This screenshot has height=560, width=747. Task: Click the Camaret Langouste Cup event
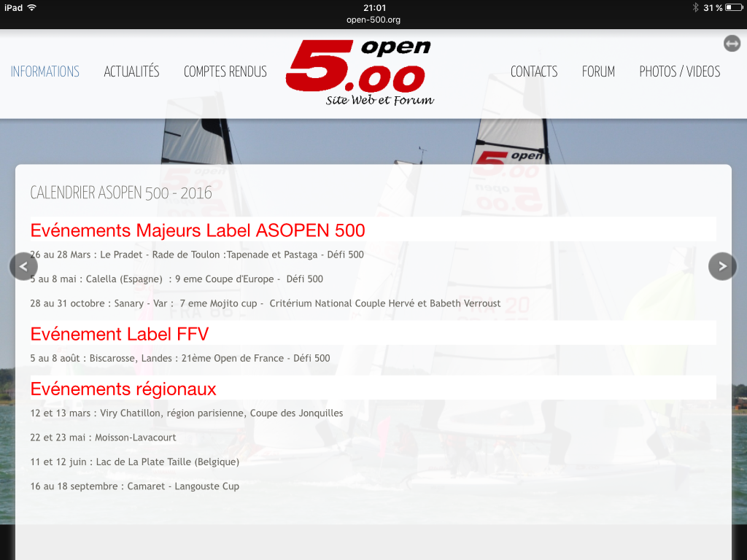tap(135, 486)
